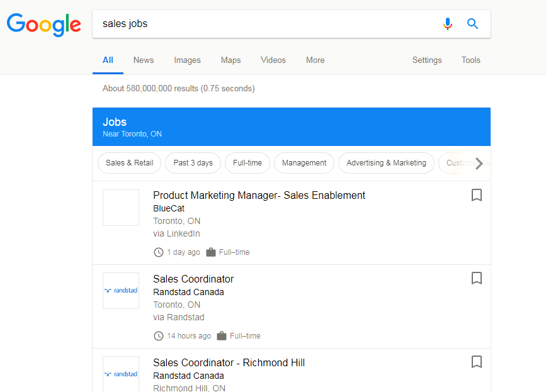The height and width of the screenshot is (392, 546).
Task: Click 'via Randstad' source text
Action: (x=179, y=317)
